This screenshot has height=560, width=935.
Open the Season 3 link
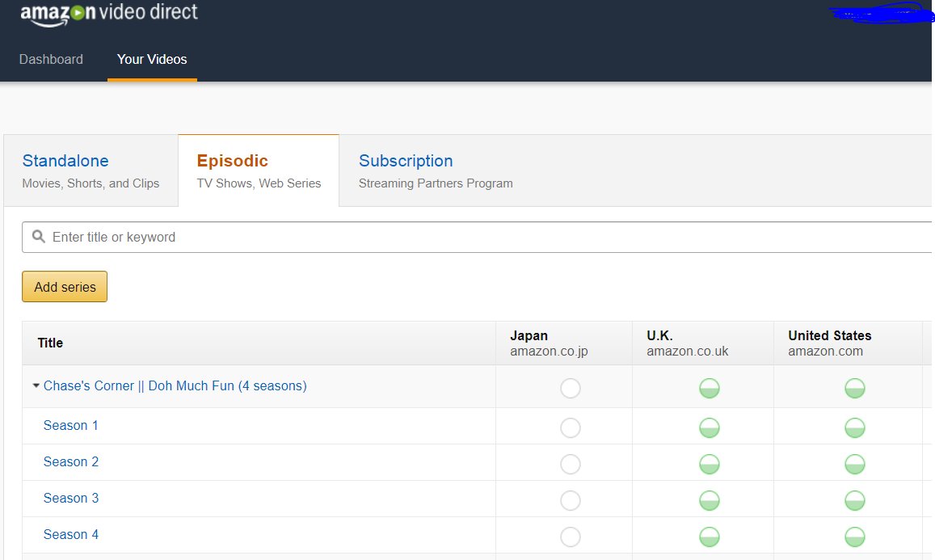pos(71,498)
